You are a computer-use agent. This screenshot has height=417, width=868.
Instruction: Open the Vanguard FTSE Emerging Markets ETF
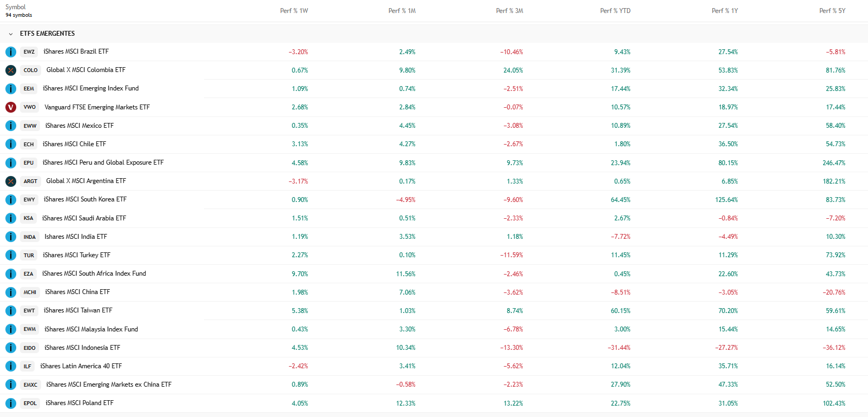[x=97, y=107]
